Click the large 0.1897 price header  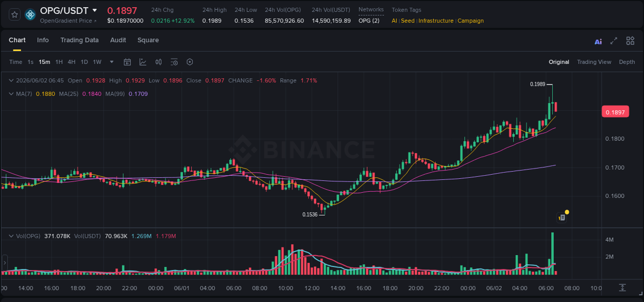pyautogui.click(x=122, y=11)
